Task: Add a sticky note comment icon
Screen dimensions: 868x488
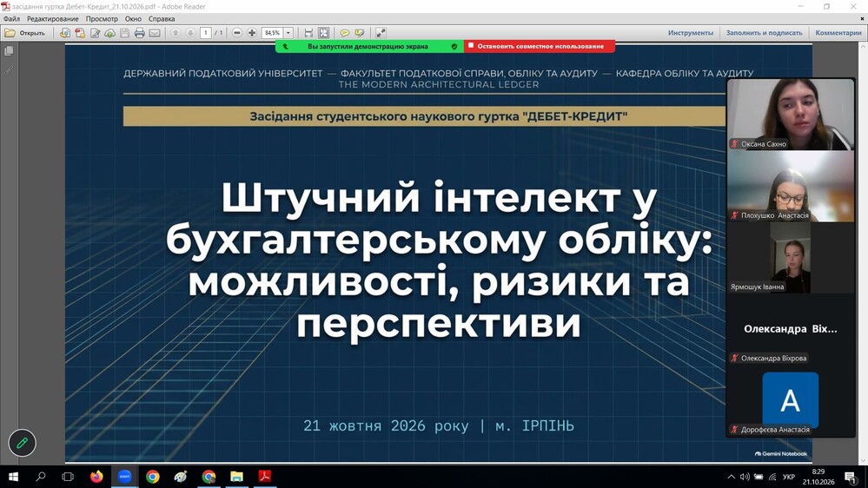Action: pyautogui.click(x=345, y=33)
